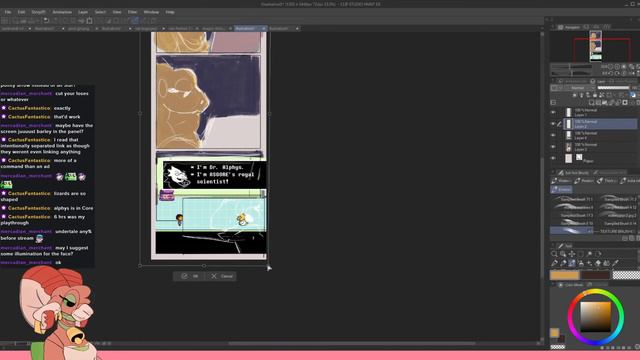640x360 pixels.
Task: Open the Animation menu
Action: click(x=62, y=12)
